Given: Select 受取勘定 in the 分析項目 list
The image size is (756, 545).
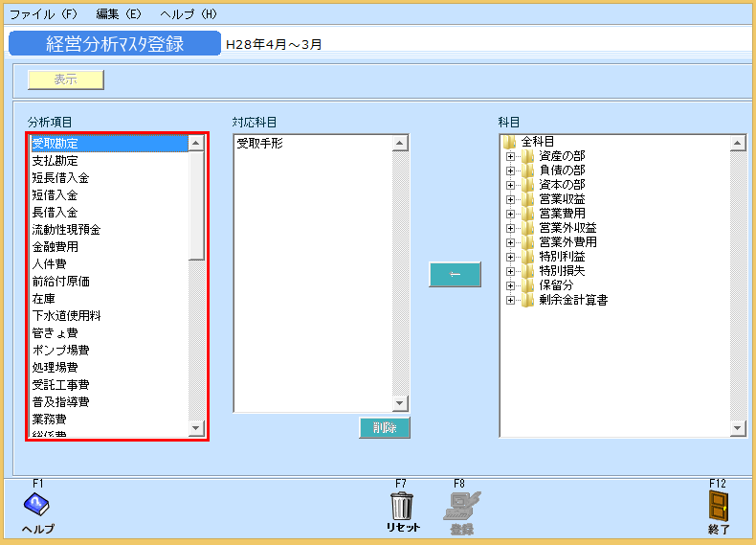Looking at the screenshot, I should click(109, 144).
